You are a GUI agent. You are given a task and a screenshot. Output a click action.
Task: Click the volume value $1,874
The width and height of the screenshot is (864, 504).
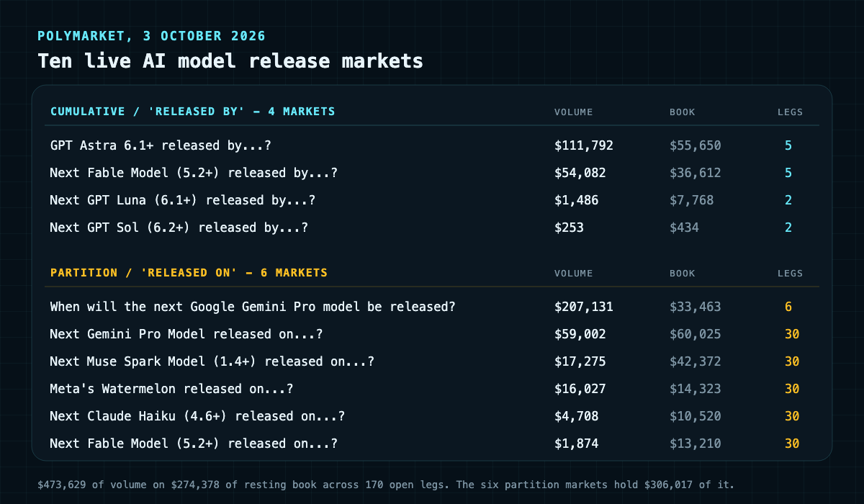(x=577, y=444)
